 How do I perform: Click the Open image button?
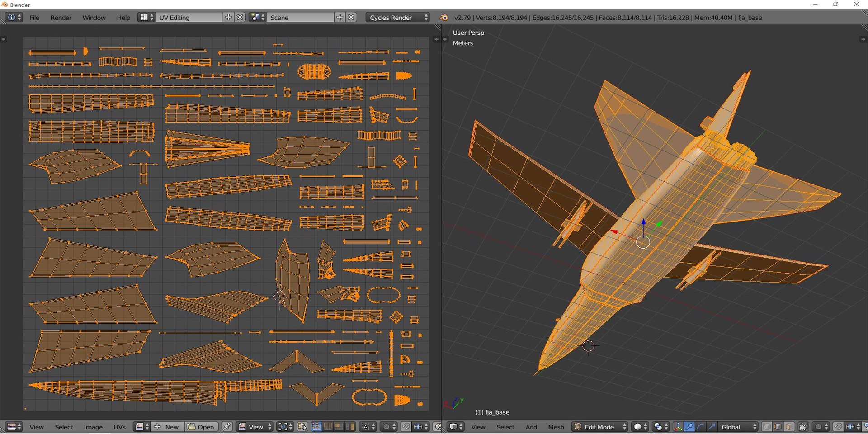[201, 427]
